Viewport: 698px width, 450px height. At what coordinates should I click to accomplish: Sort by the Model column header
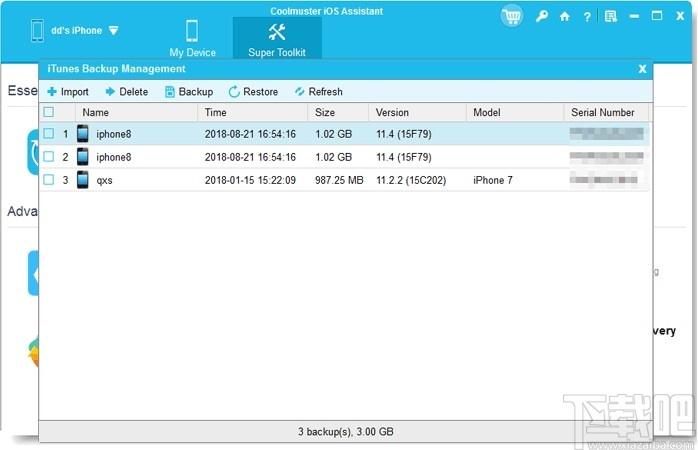tap(515, 112)
